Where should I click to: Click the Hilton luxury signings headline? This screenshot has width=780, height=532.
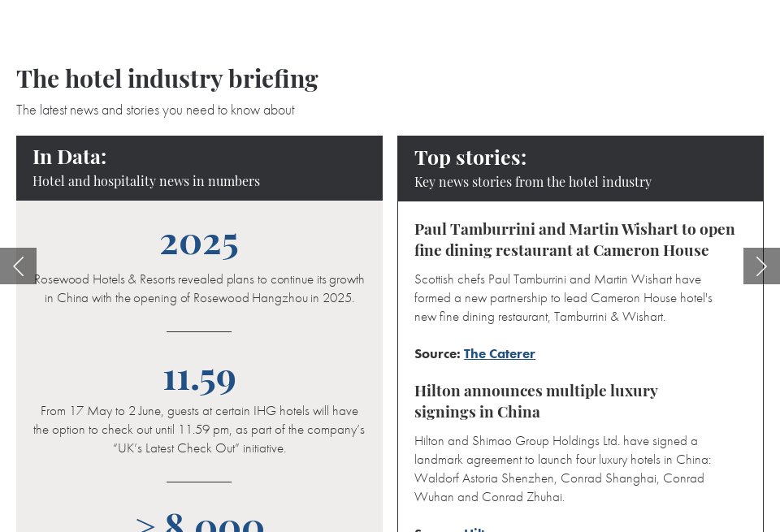point(536,400)
